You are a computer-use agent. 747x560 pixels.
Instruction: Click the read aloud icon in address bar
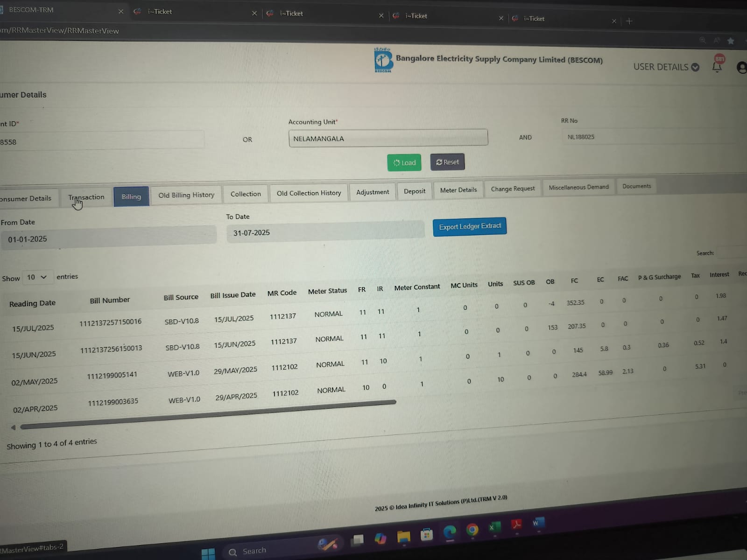pos(717,41)
